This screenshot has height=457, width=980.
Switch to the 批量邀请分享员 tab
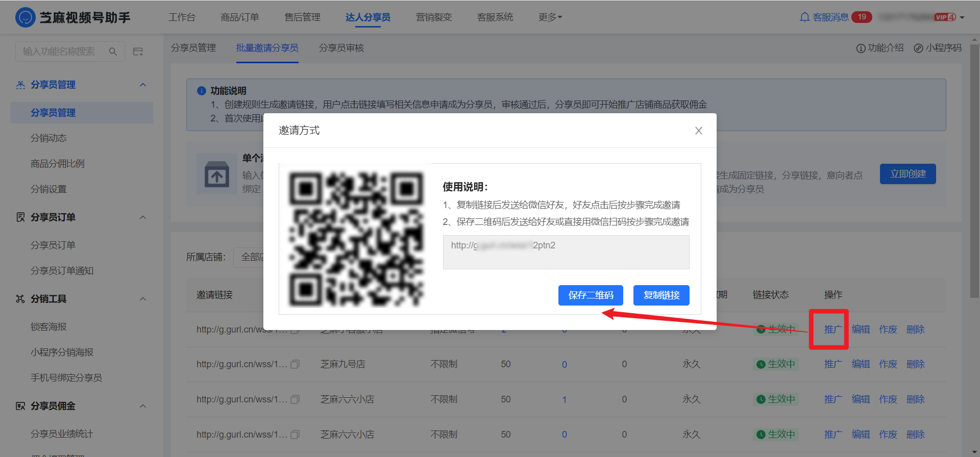[267, 48]
